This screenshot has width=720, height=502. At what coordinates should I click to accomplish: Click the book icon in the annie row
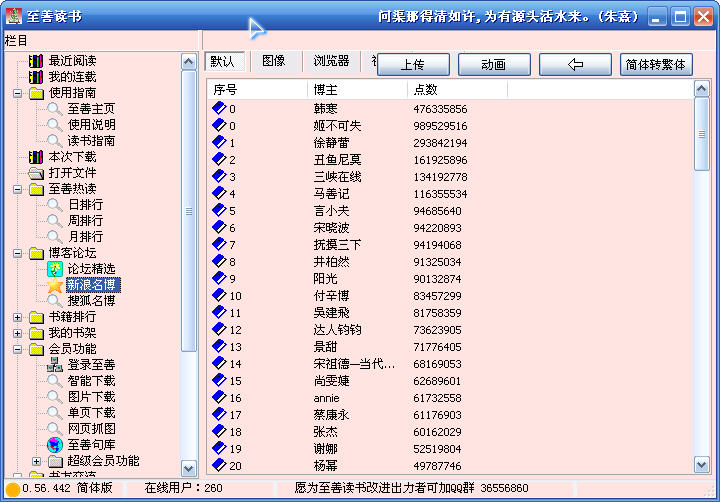[x=219, y=397]
